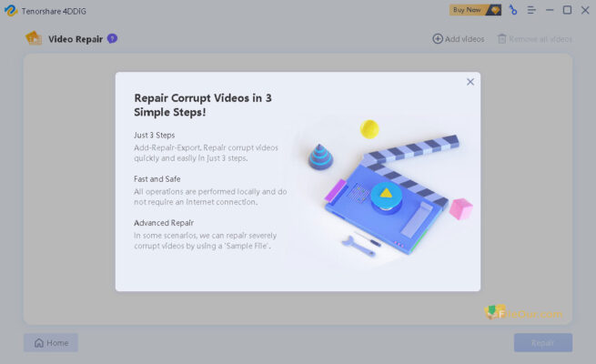This screenshot has width=596, height=364.
Task: Open the hamburger menu in title bar
Action: 531,10
